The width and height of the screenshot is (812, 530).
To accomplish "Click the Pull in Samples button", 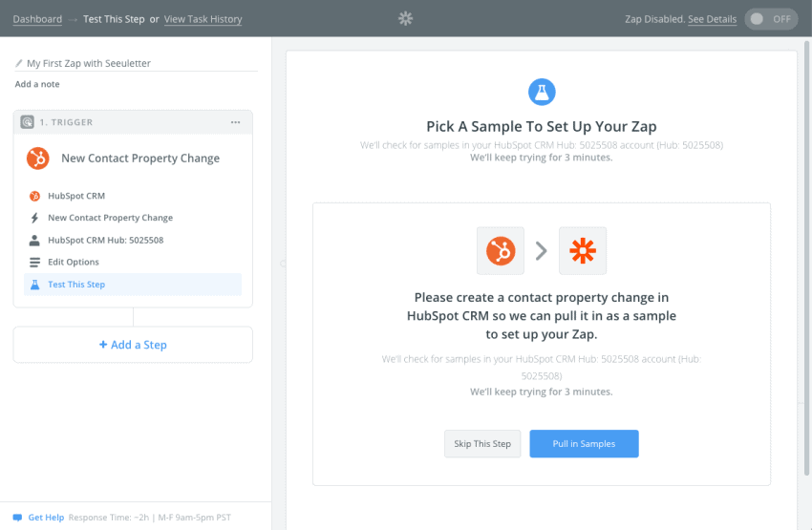I will coord(584,443).
